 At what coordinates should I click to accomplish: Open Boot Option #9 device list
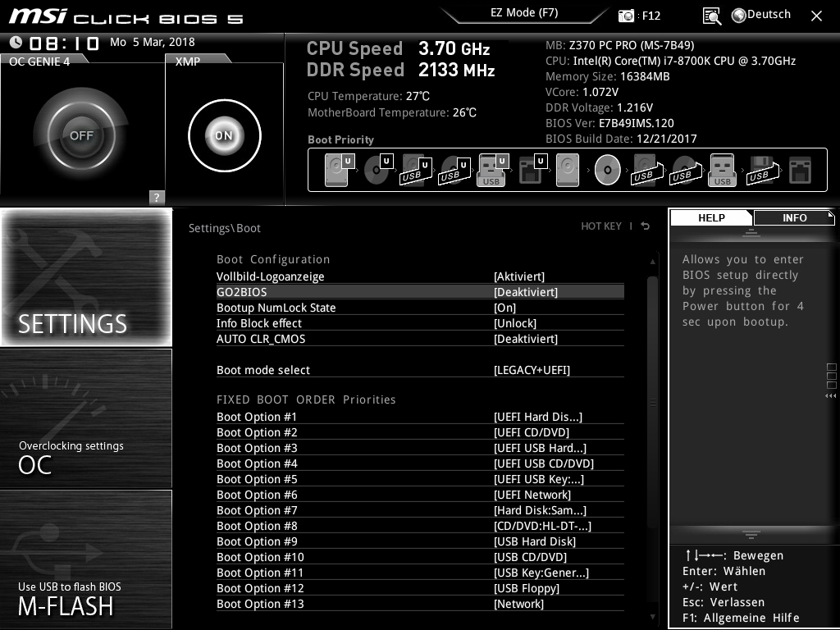tap(420, 541)
